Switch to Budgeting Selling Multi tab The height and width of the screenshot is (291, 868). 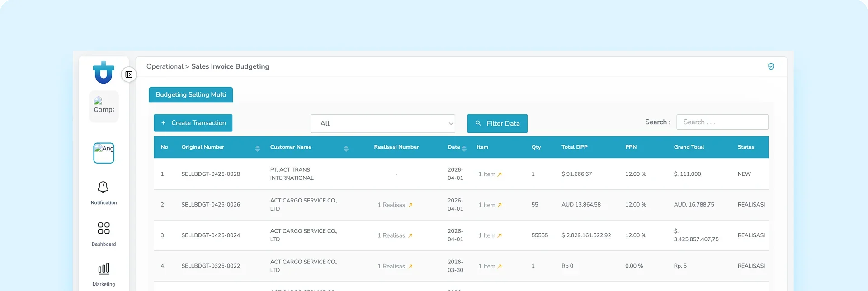pyautogui.click(x=191, y=94)
